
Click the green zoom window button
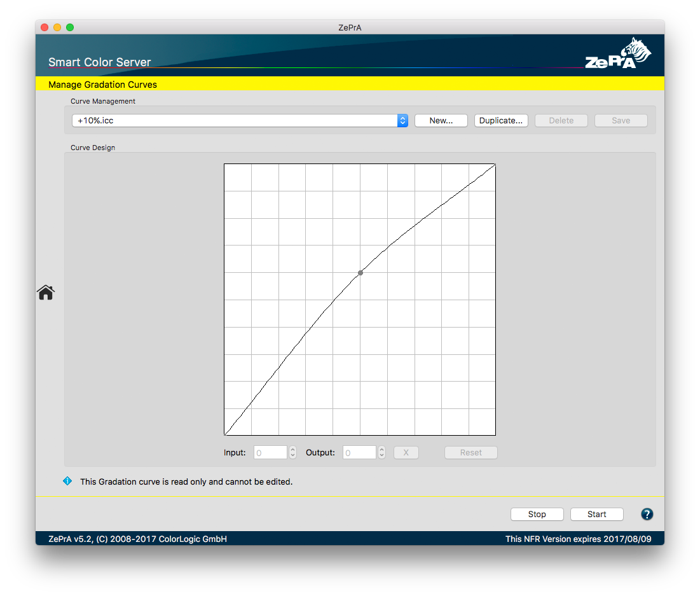(x=70, y=27)
